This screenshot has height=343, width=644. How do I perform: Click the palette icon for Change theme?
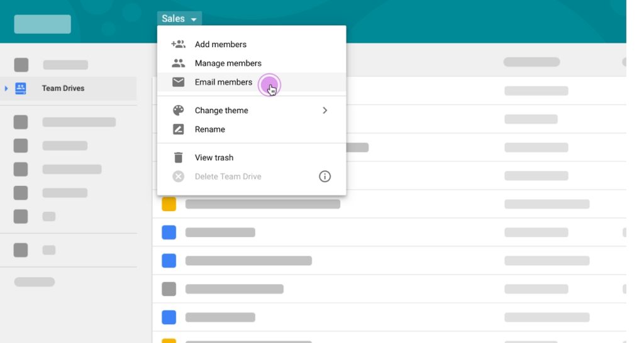pyautogui.click(x=178, y=111)
